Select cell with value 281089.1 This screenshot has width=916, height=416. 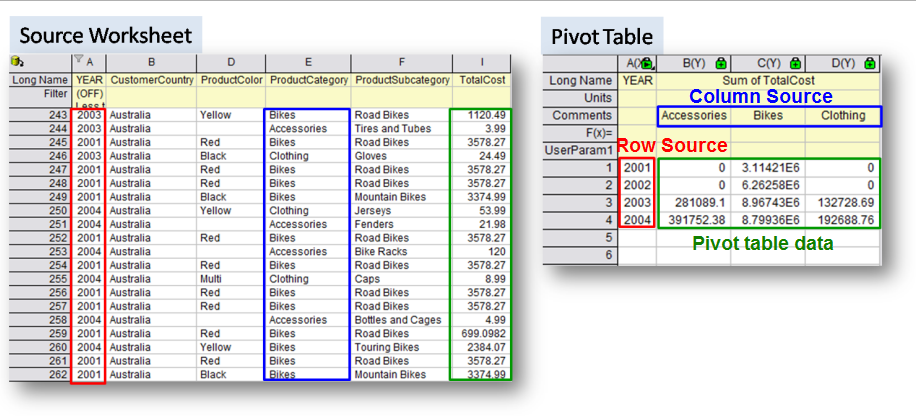(x=694, y=203)
